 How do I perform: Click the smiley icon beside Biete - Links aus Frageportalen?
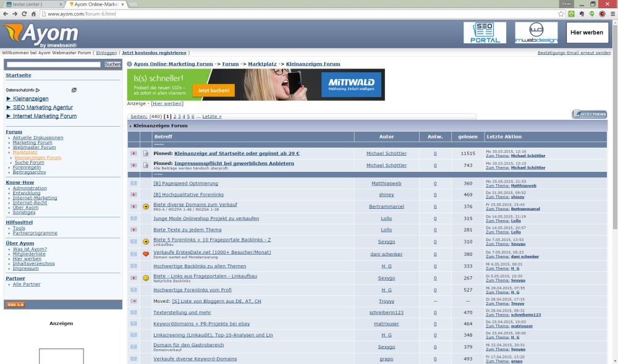pyautogui.click(x=146, y=278)
